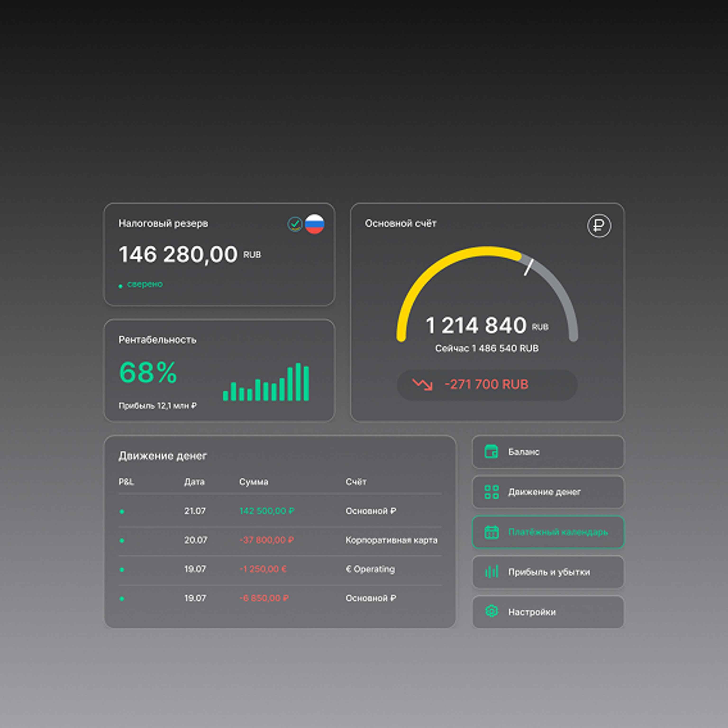Click the P&L column header

[x=126, y=482]
